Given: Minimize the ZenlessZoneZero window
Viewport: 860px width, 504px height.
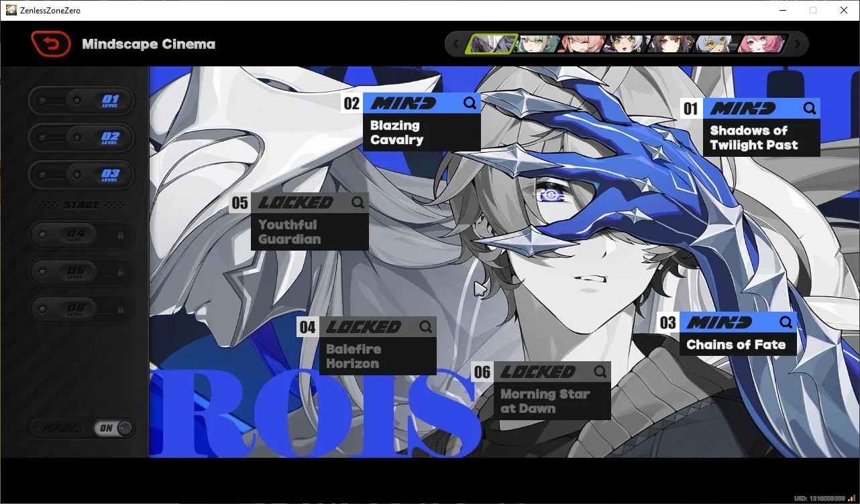Looking at the screenshot, I should 782,10.
